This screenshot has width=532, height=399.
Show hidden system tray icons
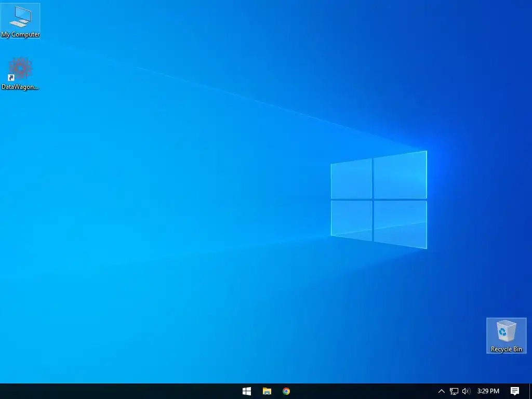[x=442, y=391]
